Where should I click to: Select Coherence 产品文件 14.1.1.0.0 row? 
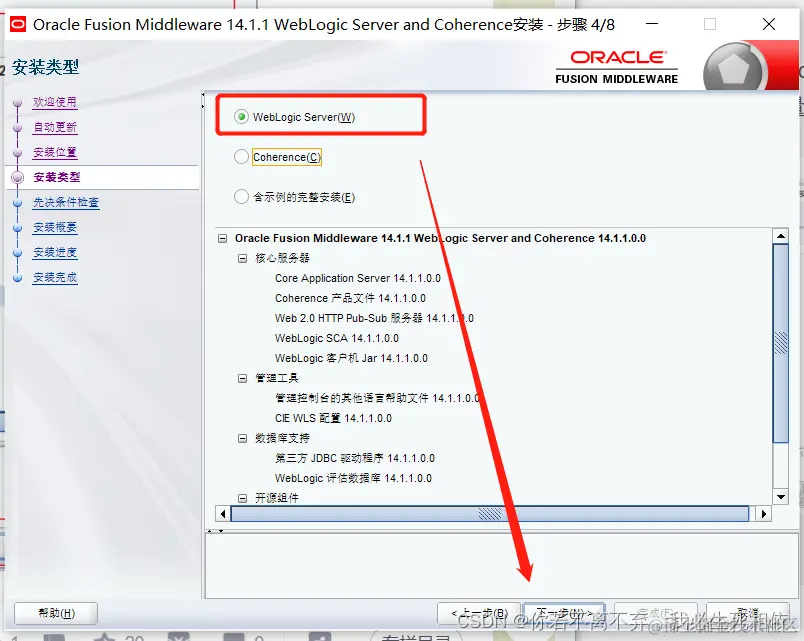pos(350,298)
